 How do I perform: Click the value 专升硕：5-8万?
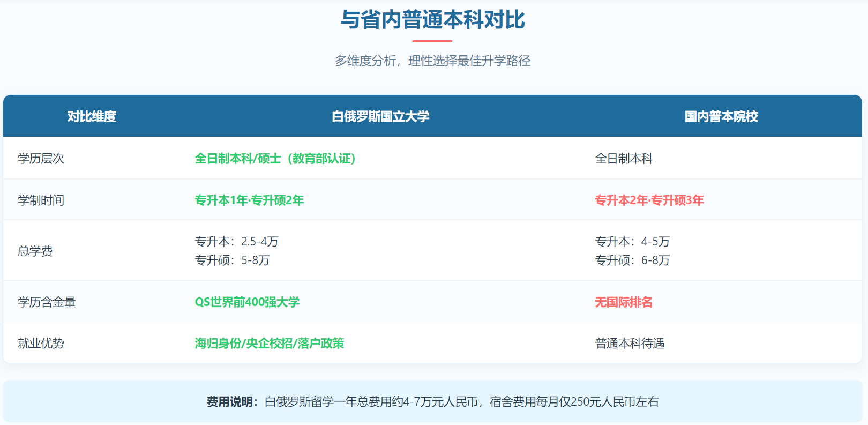(x=232, y=260)
